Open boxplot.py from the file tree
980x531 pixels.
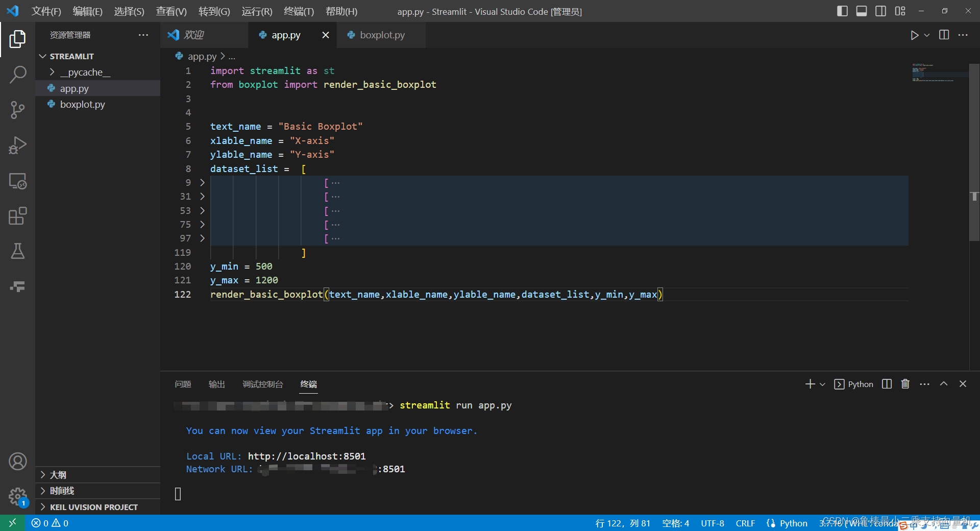[97, 104]
